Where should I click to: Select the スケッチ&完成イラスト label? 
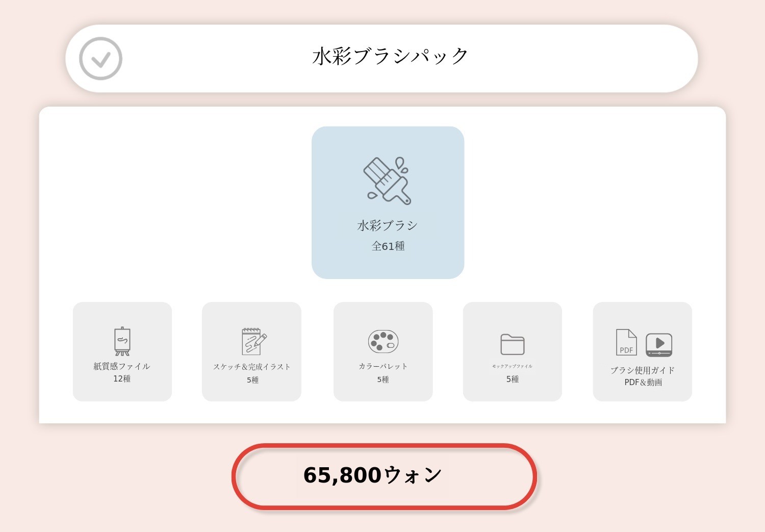coord(252,367)
